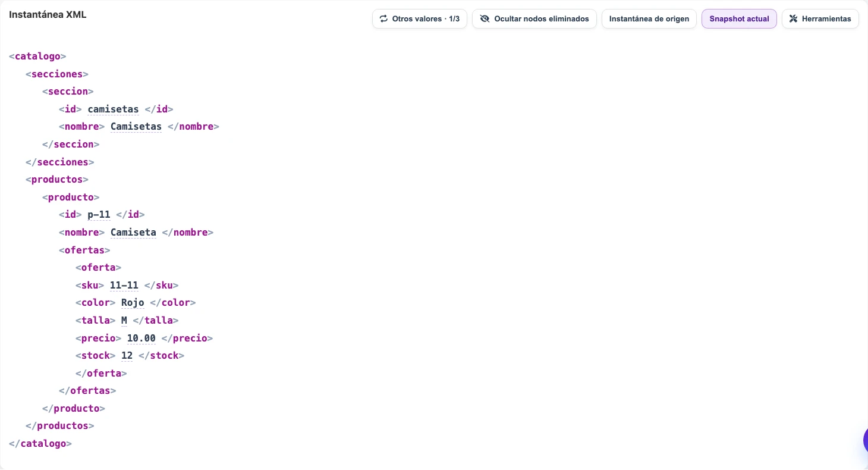Select the opening ofertas tag
This screenshot has height=470, width=868.
tap(84, 250)
